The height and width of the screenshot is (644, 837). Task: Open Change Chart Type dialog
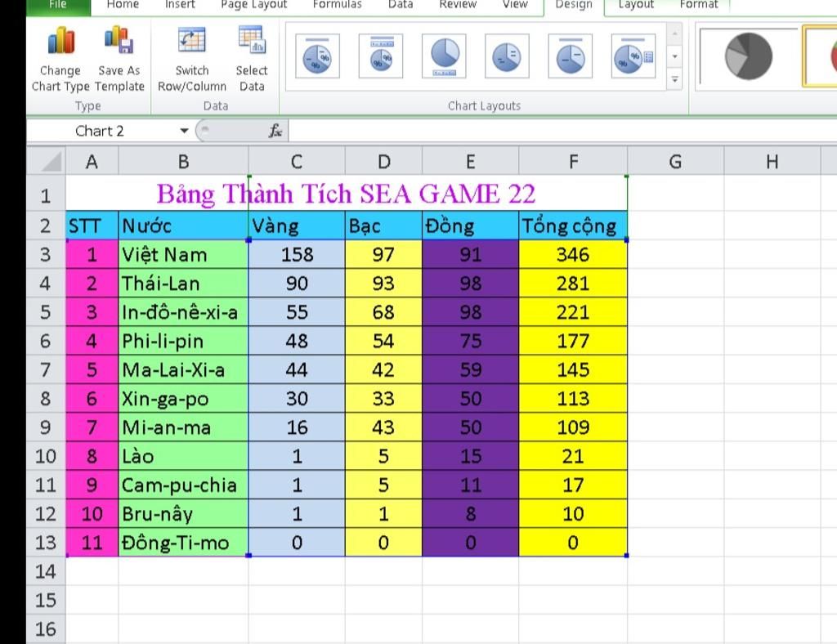click(60, 59)
